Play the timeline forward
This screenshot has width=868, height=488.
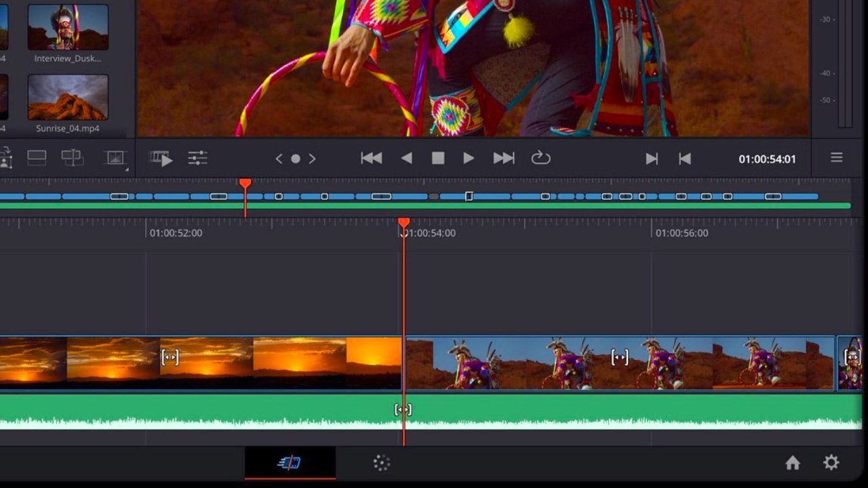pos(469,158)
